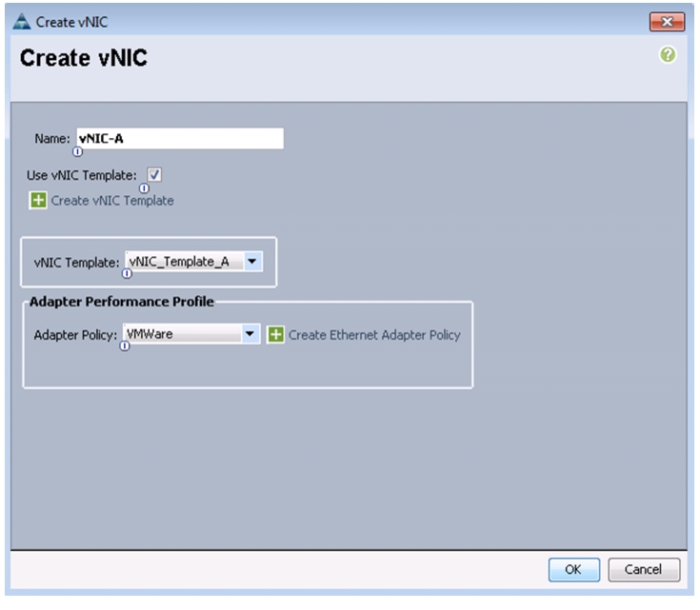Open the Create vNIC Template link
The width and height of the screenshot is (700, 610).
coord(112,201)
